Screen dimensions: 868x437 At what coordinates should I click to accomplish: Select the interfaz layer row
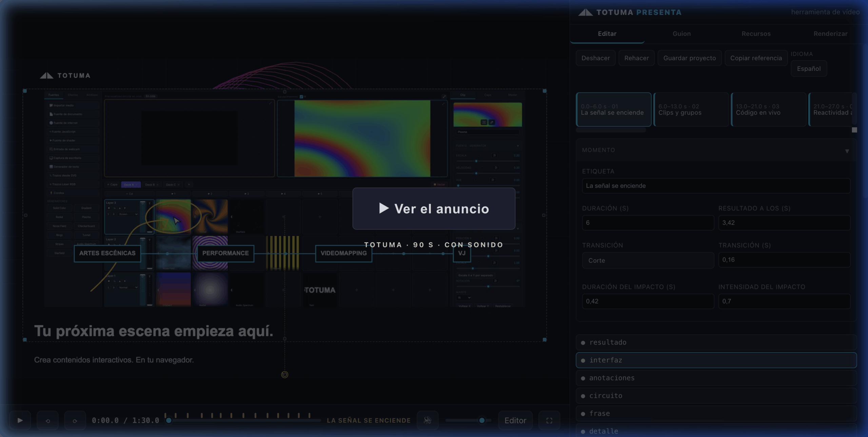(716, 360)
